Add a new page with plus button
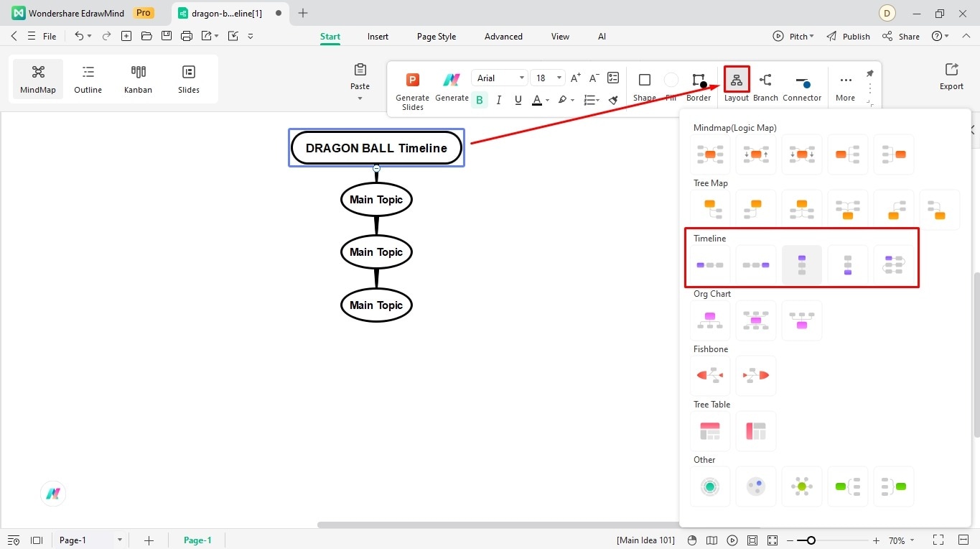The width and height of the screenshot is (980, 549). (x=149, y=540)
